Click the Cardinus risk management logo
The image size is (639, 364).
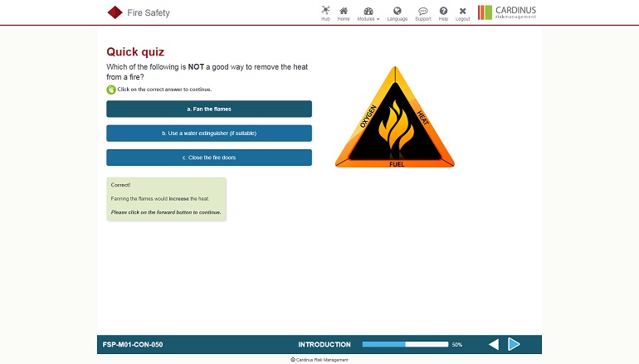pos(507,12)
